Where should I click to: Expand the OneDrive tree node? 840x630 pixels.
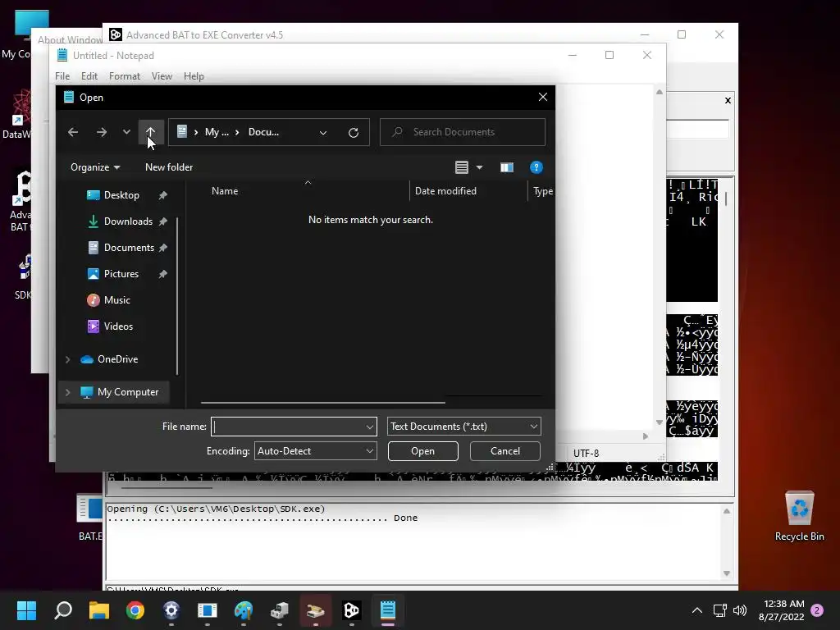click(67, 359)
